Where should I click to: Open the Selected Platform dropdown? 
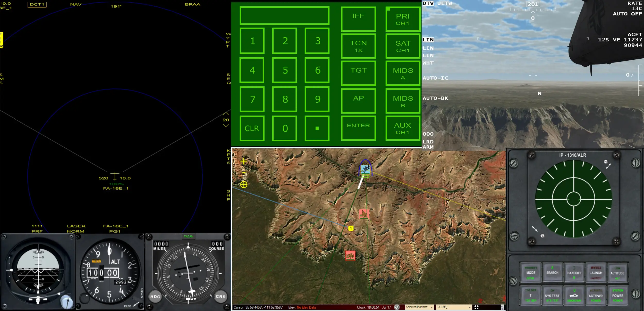coord(431,307)
